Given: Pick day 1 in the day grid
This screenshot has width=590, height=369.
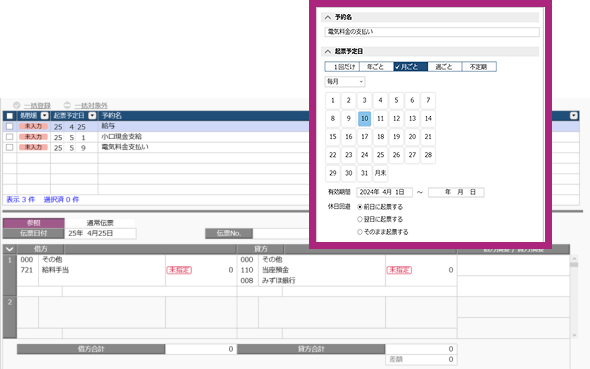Looking at the screenshot, I should click(x=333, y=100).
